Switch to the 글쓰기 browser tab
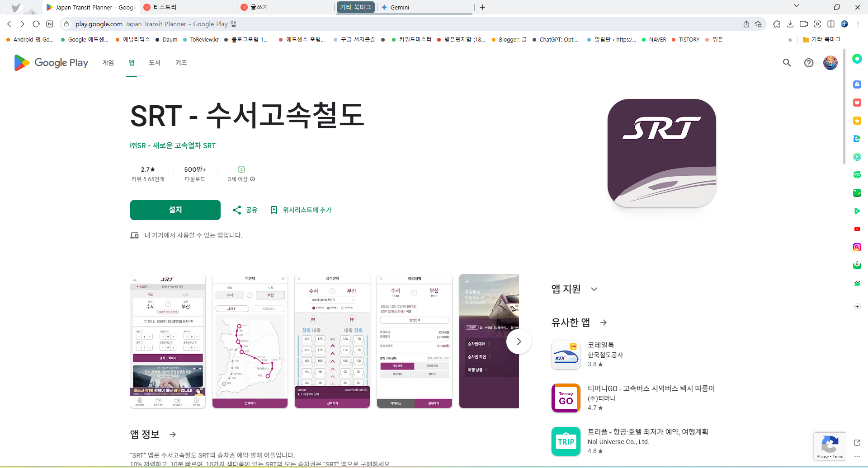Image resolution: width=868 pixels, height=468 pixels. tap(286, 7)
